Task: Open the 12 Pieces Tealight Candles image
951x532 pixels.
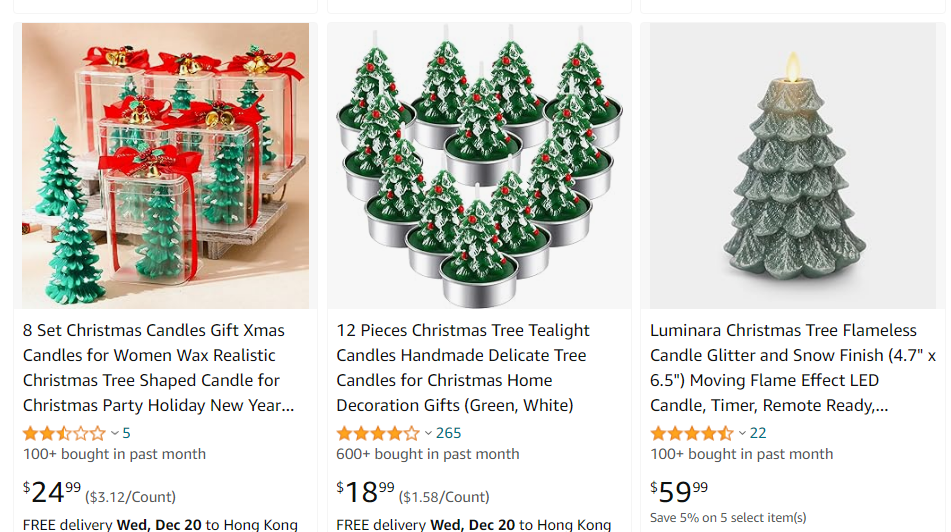Action: click(479, 165)
